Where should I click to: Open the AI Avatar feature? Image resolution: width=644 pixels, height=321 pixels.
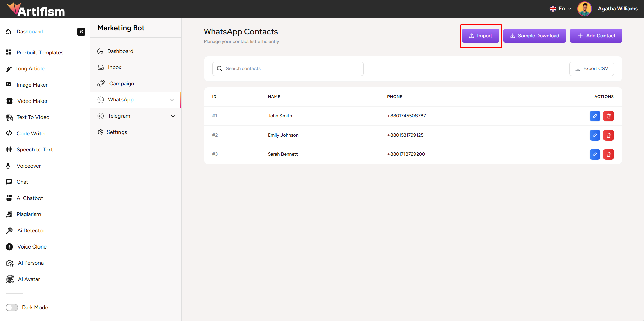tap(29, 279)
